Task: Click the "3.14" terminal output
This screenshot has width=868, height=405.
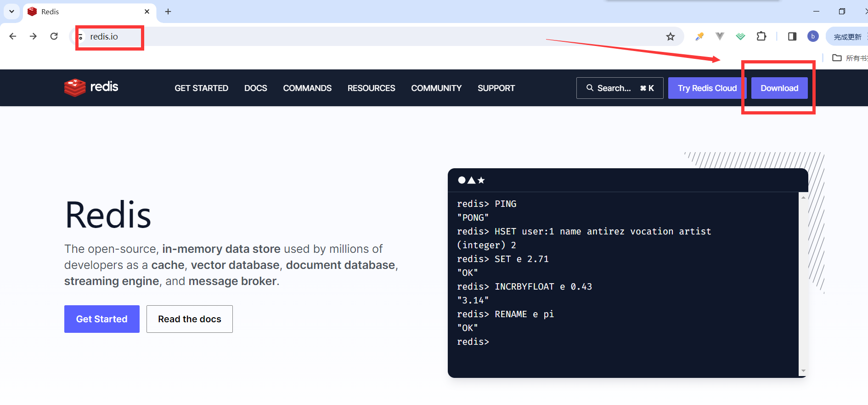Action: click(x=473, y=300)
